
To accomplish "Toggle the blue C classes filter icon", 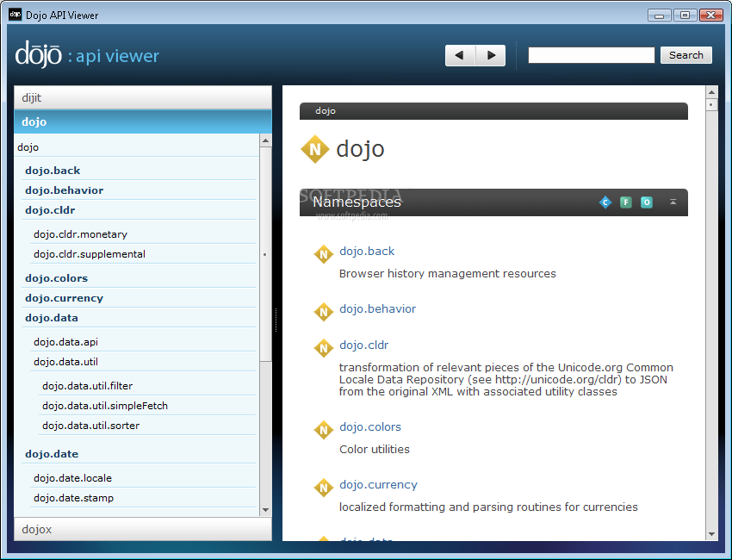I will (x=605, y=202).
